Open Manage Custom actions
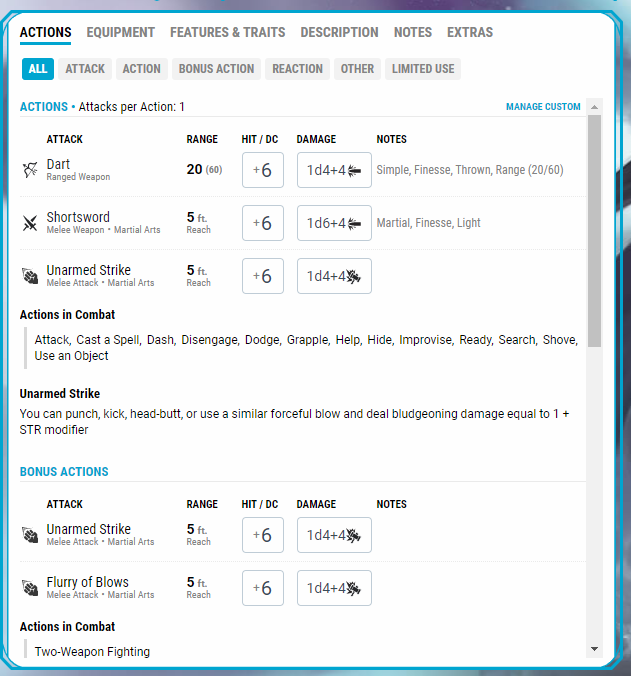 pos(543,106)
